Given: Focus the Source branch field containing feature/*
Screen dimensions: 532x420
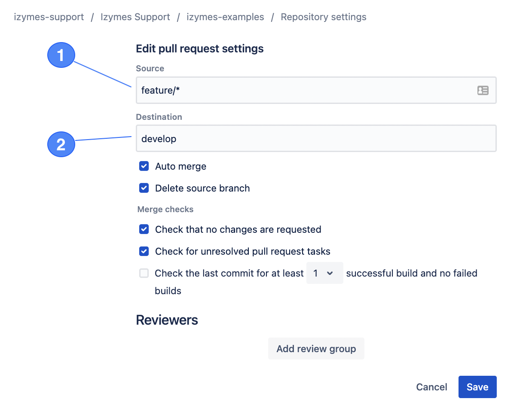Looking at the screenshot, I should [x=301, y=90].
